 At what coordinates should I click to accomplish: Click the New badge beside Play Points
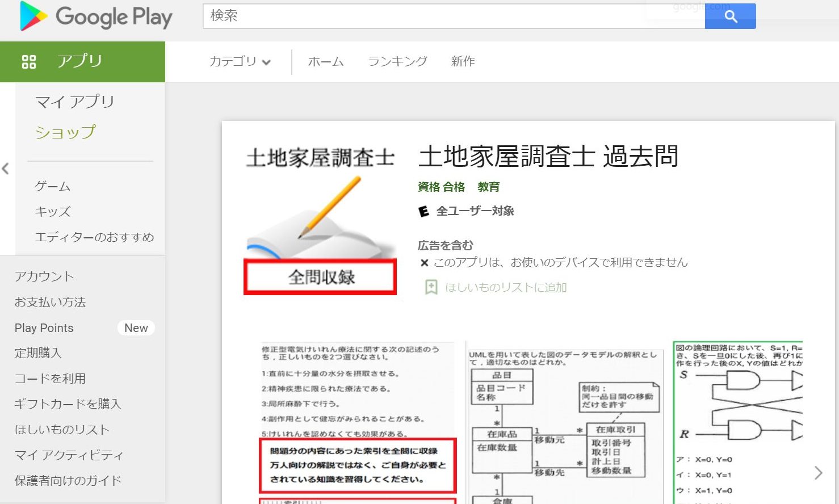coord(136,328)
